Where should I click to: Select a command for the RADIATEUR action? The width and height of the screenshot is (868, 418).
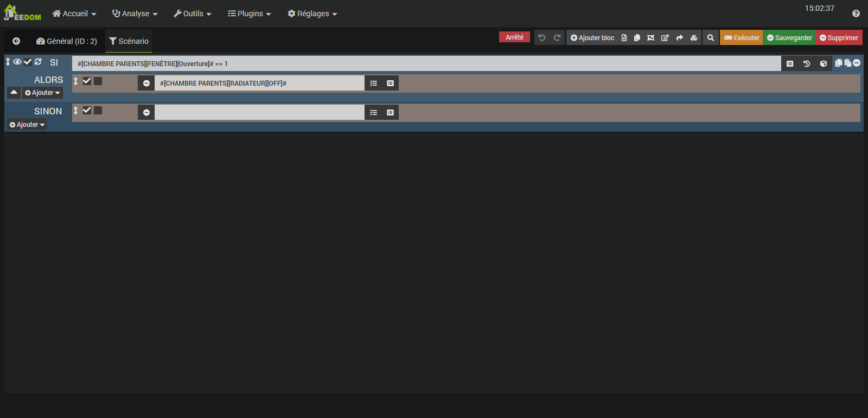click(x=390, y=83)
